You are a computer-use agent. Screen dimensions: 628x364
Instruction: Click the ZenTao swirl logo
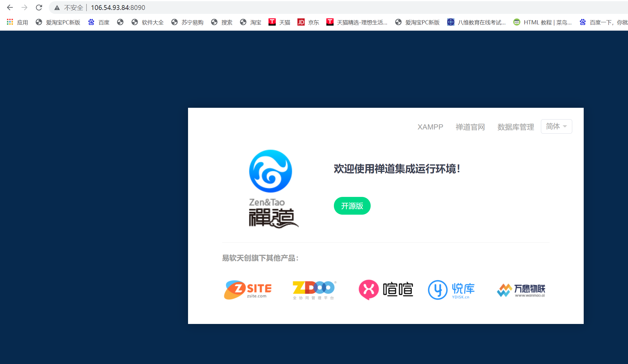[x=270, y=171]
